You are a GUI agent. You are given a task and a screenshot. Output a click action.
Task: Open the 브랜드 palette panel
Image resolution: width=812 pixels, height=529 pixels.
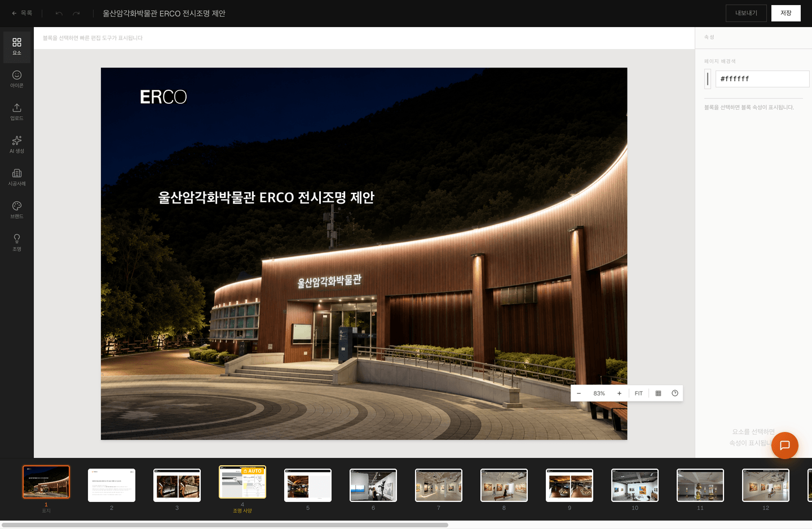point(17,210)
